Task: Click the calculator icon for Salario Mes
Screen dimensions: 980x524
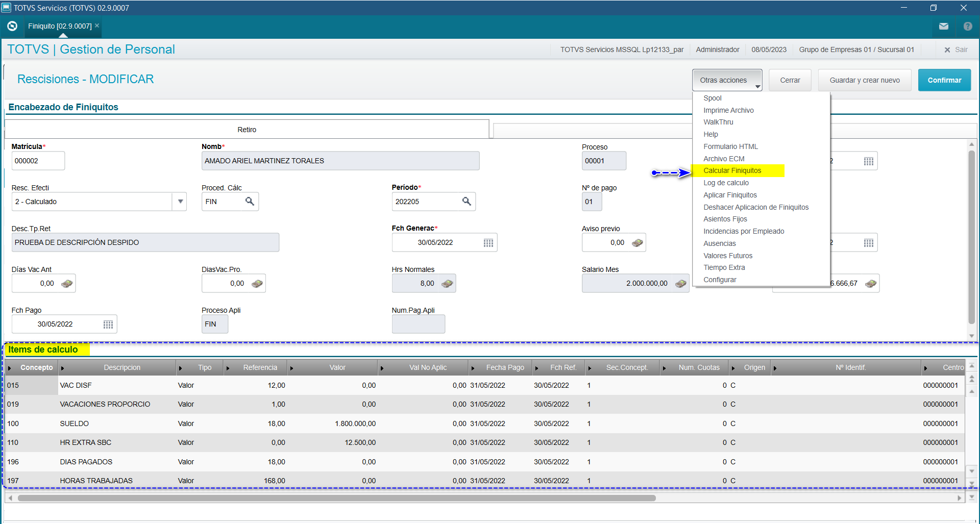Action: (x=680, y=284)
